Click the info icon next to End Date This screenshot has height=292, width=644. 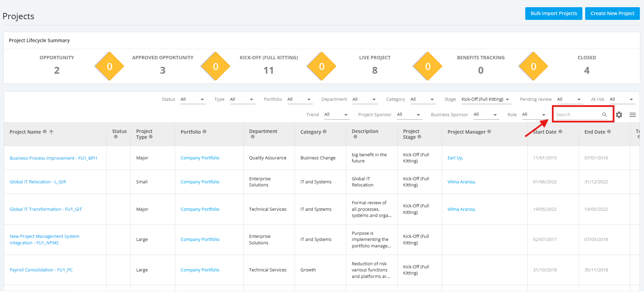(x=609, y=132)
